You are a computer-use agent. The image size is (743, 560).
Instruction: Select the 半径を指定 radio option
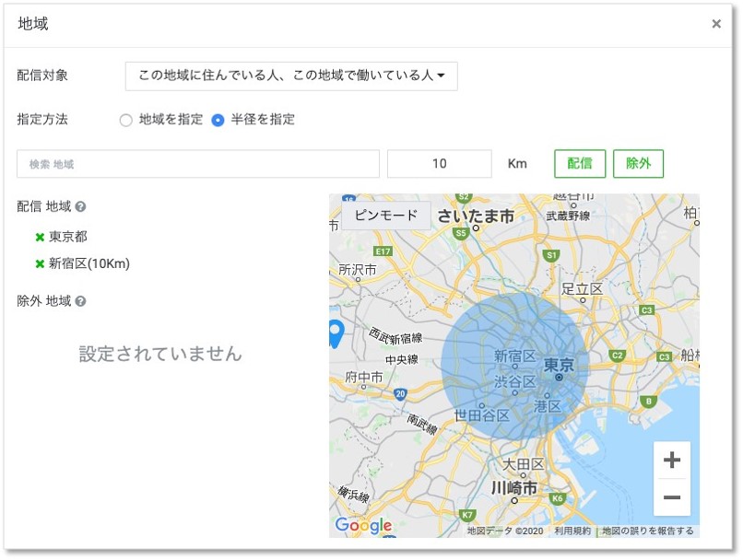pos(218,121)
